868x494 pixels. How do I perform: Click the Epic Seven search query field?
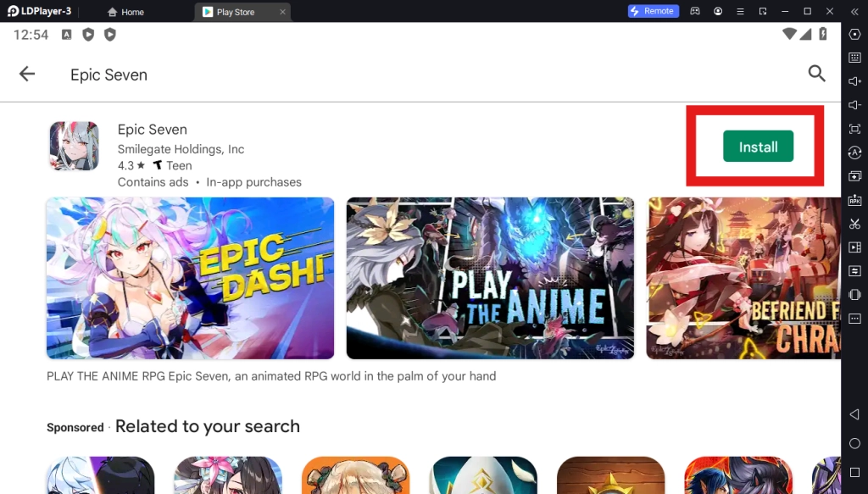point(108,75)
